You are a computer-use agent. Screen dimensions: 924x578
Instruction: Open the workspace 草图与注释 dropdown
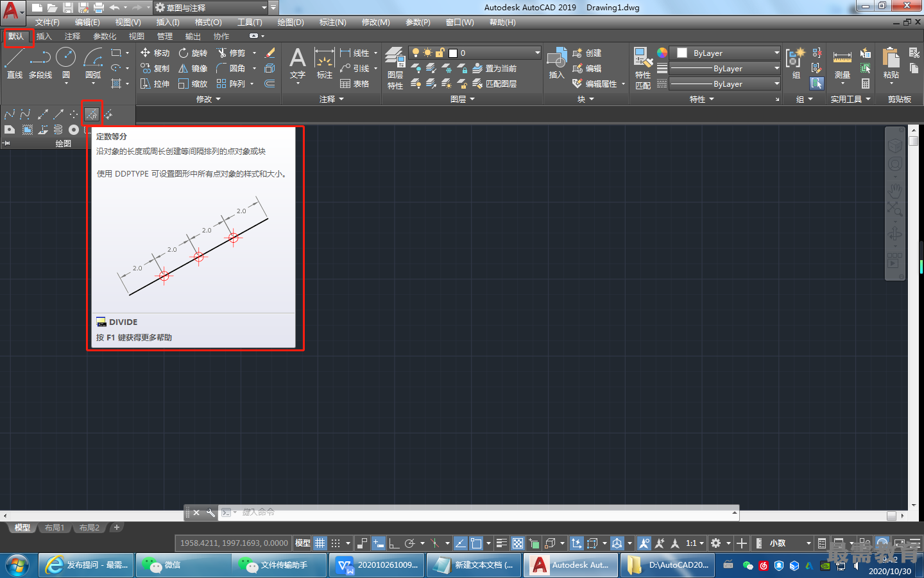click(x=210, y=8)
